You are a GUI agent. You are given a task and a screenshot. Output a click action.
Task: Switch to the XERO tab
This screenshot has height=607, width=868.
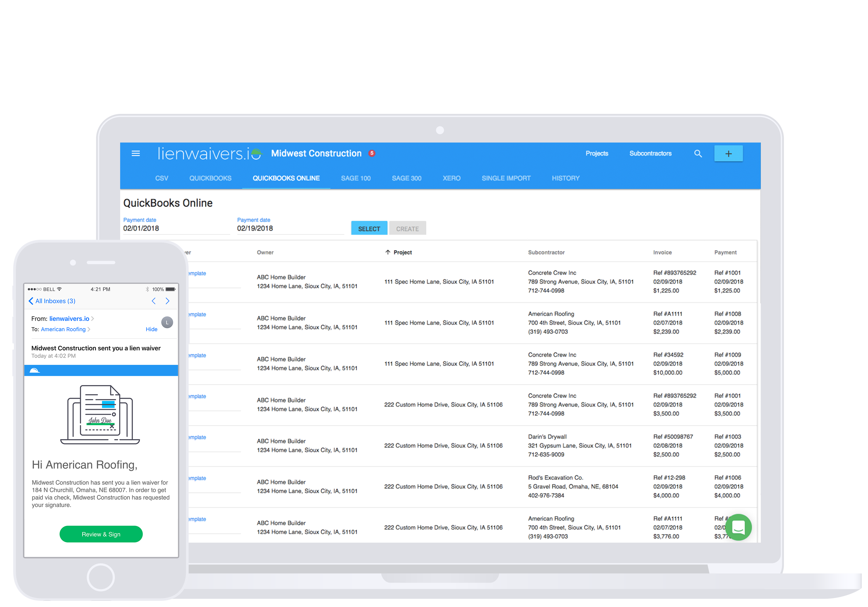[x=451, y=178]
